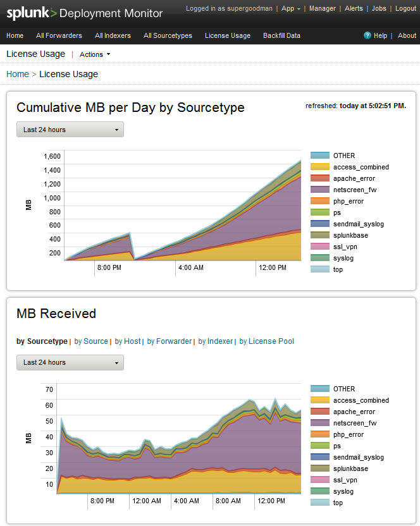
Task: Click syslog legend swatch in Cumulative chart
Action: pyautogui.click(x=320, y=258)
